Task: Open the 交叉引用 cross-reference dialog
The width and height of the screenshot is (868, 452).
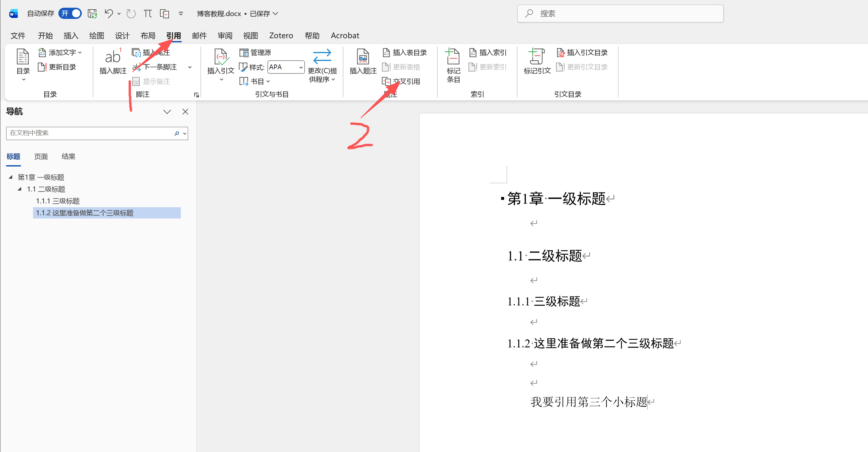Action: (402, 81)
